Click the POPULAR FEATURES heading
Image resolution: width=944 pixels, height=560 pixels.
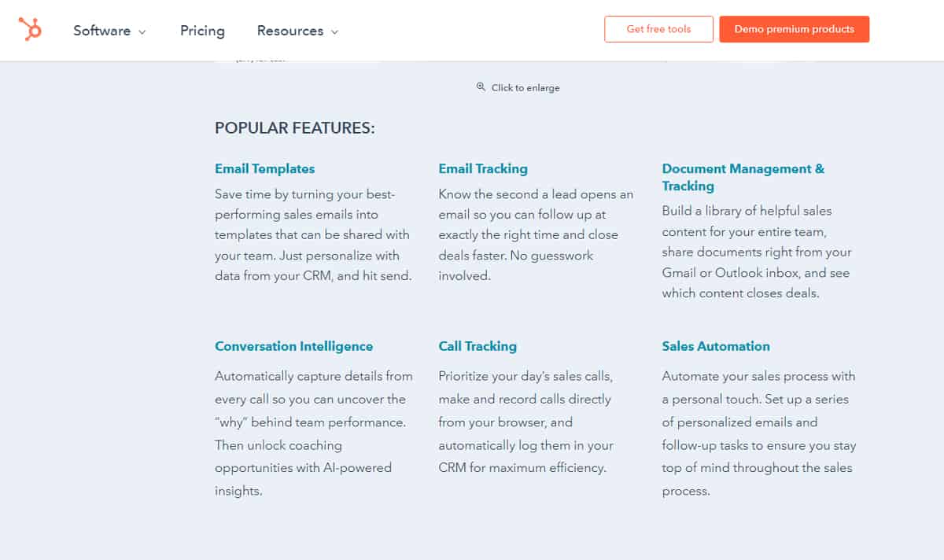click(x=294, y=128)
